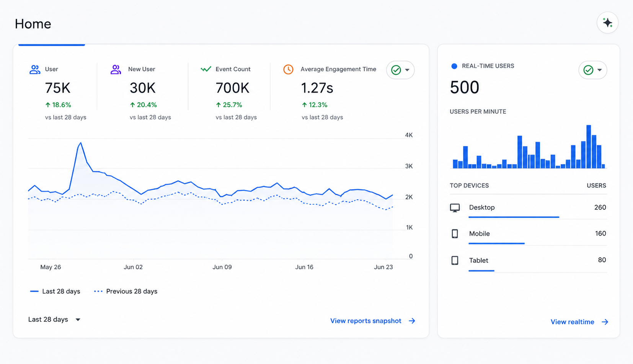Open the Last 28 days date range dropdown
Viewport: 633px width, 364px height.
[54, 320]
